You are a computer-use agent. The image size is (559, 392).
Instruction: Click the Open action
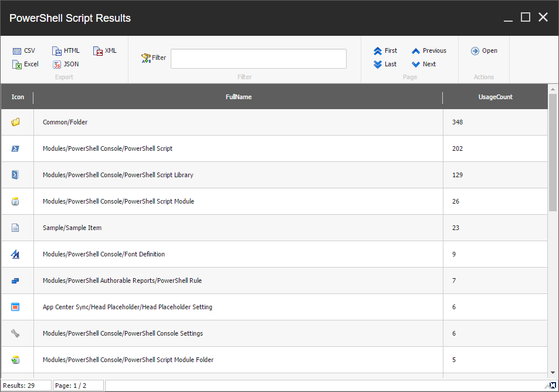point(484,50)
